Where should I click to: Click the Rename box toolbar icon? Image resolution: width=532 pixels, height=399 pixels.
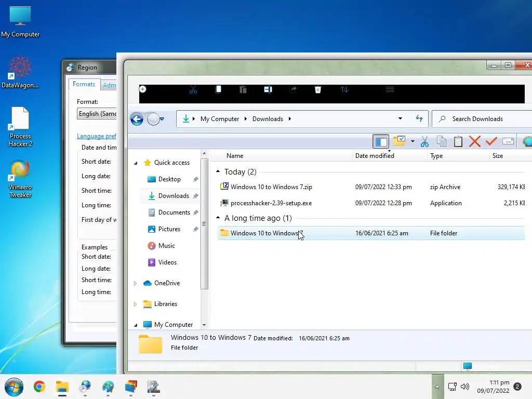(508, 141)
